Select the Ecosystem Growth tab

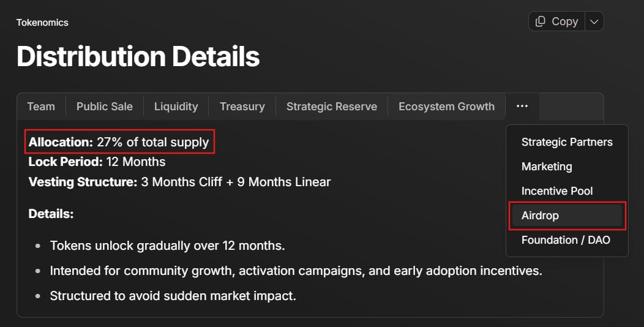click(446, 107)
